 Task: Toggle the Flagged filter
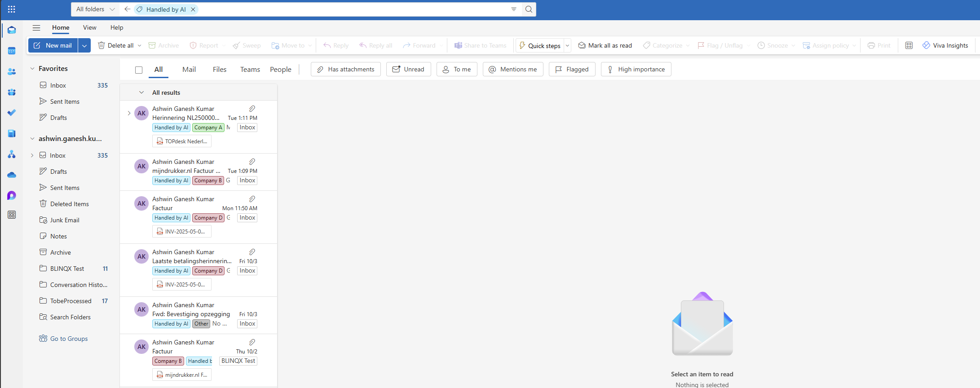pyautogui.click(x=572, y=69)
